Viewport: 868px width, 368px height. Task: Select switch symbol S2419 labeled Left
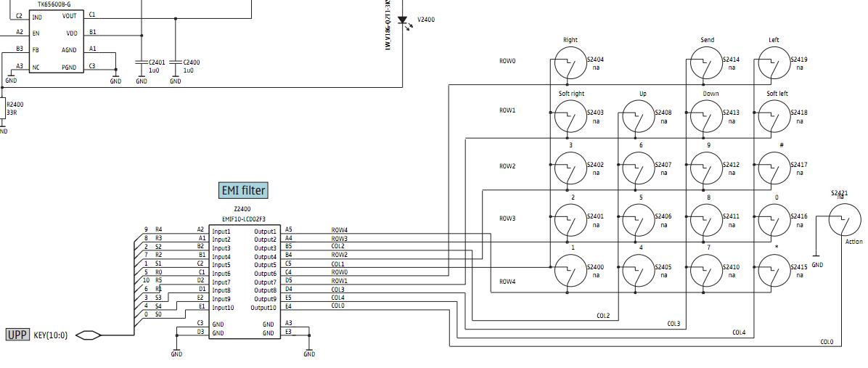coord(774,62)
